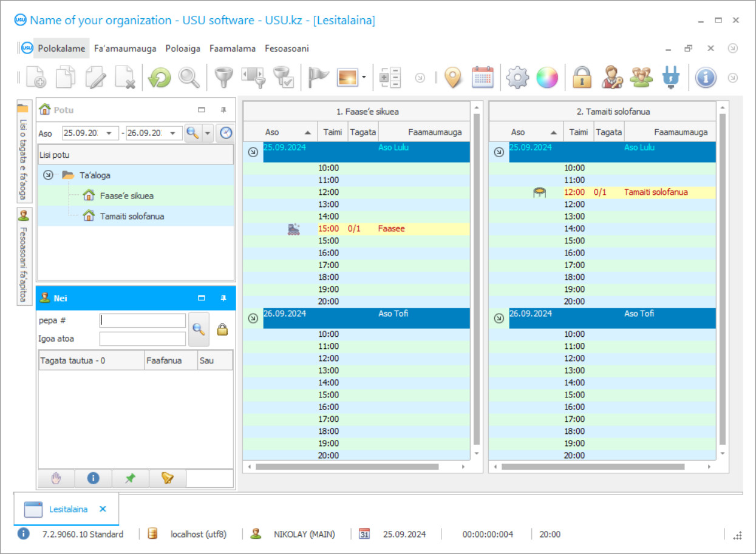This screenshot has height=554, width=756.
Task: Open end date dropdown 26.09.2024
Action: click(174, 133)
